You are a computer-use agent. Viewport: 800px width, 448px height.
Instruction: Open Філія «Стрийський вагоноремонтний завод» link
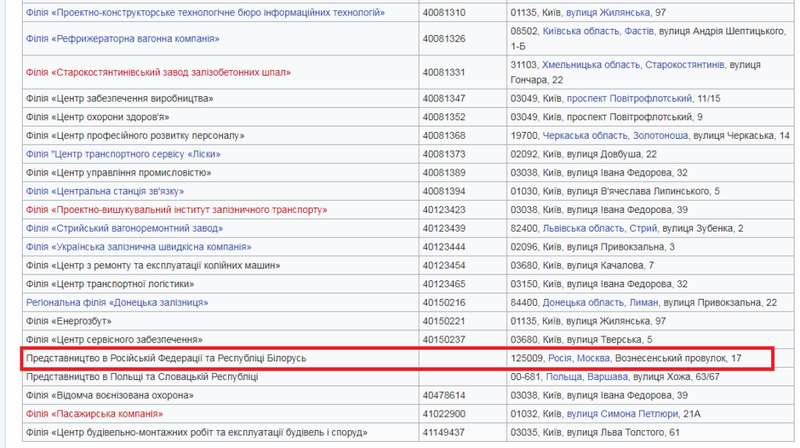pyautogui.click(x=124, y=228)
